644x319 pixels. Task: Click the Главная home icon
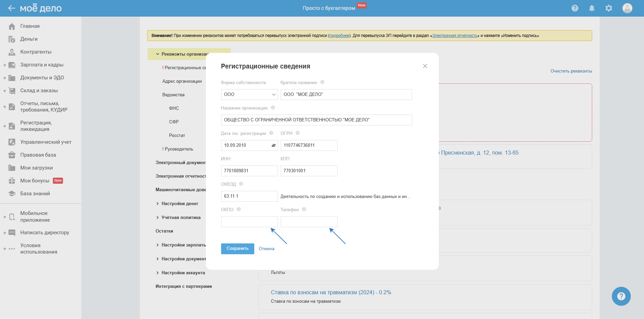tap(12, 26)
